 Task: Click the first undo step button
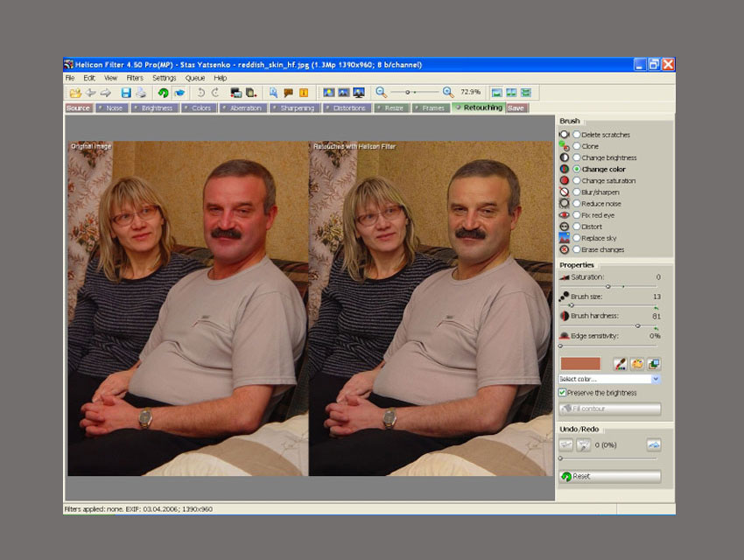tap(566, 444)
